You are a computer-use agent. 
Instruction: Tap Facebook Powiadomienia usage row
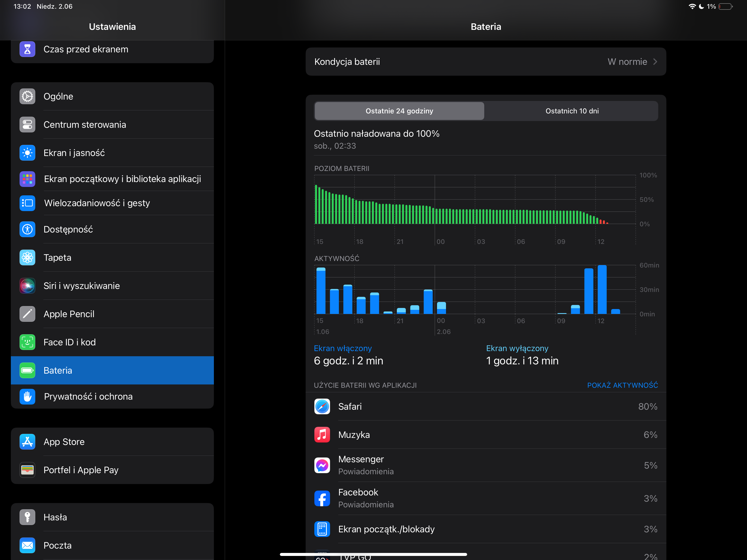point(486,499)
